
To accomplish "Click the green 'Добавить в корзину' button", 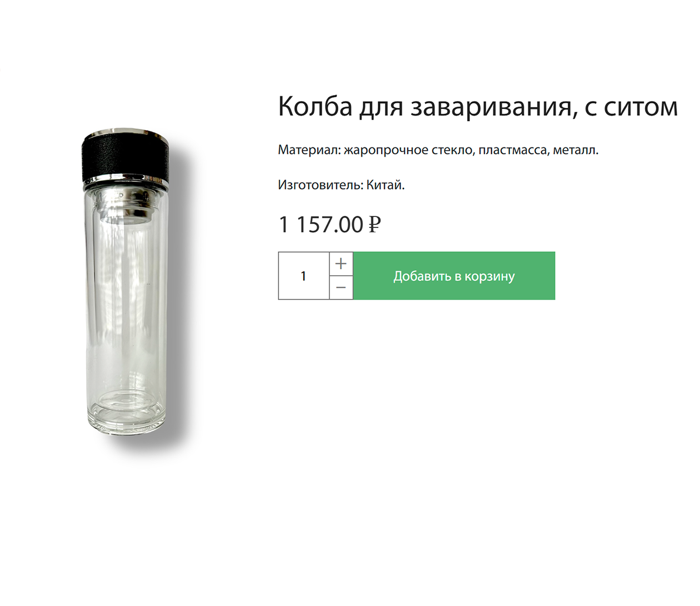I will 454,276.
